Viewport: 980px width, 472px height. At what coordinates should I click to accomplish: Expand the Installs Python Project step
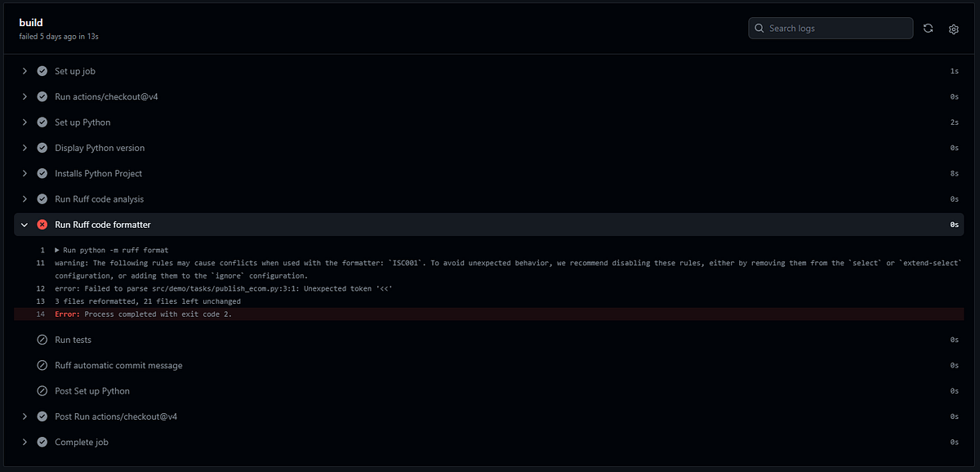(x=24, y=173)
